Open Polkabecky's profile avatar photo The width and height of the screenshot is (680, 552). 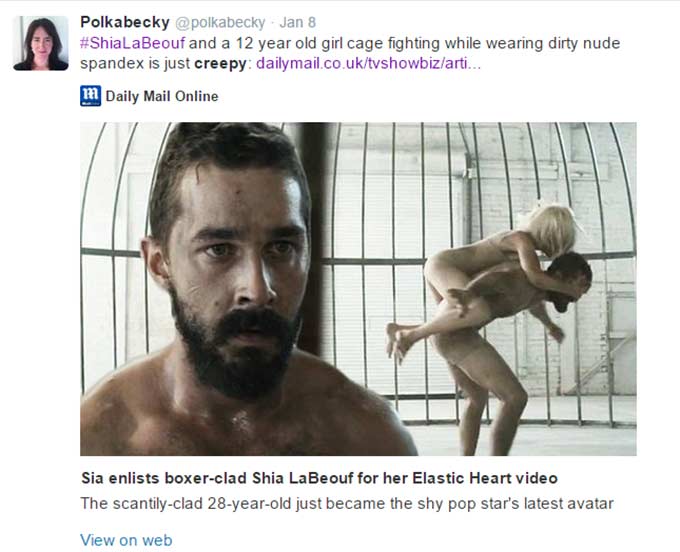pyautogui.click(x=41, y=43)
